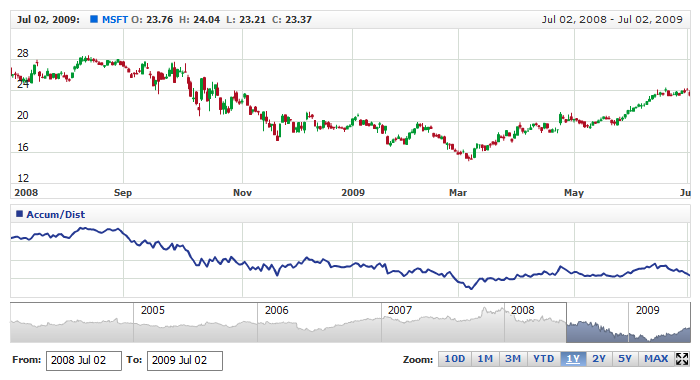Click the Mar label on the date axis
Screen dimensions: 700x380
[x=458, y=192]
